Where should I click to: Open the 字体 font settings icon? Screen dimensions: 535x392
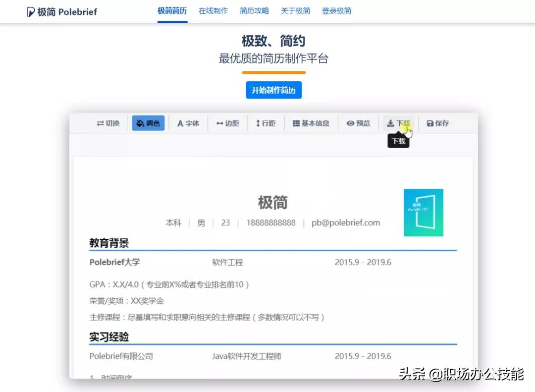[188, 123]
